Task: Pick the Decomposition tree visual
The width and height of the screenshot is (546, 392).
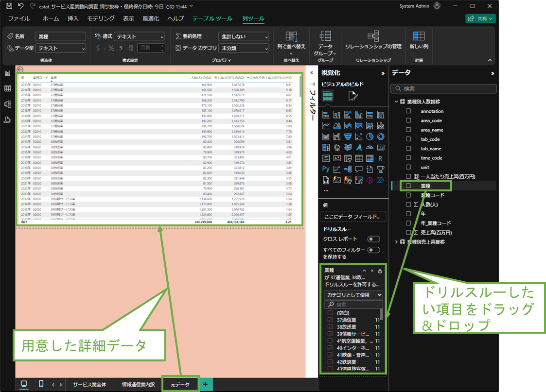Action: 348,169
